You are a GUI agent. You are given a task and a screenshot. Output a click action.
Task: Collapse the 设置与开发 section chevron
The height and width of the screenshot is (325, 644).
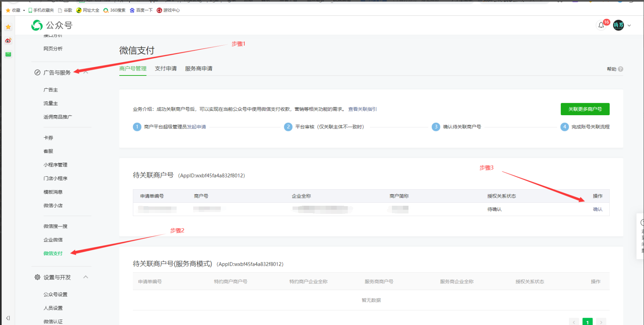(86, 277)
